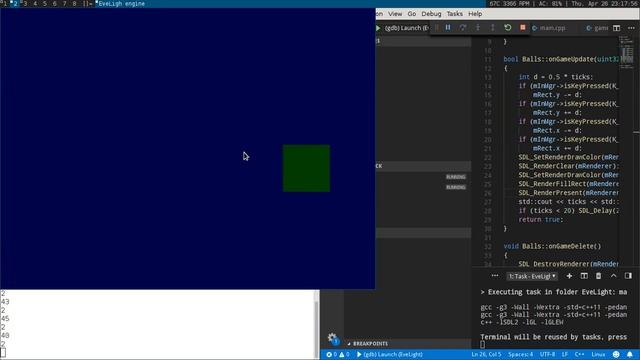Screen dimensions: 640x360
Task: Start debugging with green play arrow
Action: pyautogui.click(x=378, y=28)
